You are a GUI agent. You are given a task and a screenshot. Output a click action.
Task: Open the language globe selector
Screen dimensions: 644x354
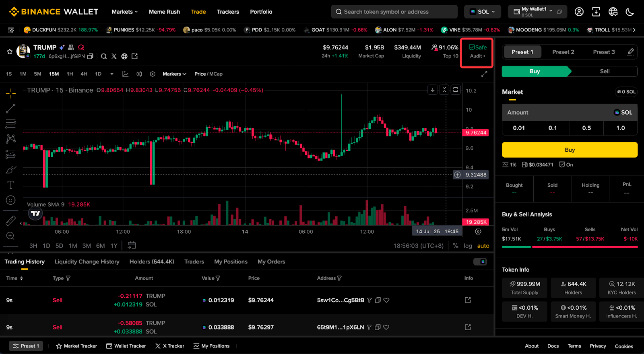click(613, 12)
